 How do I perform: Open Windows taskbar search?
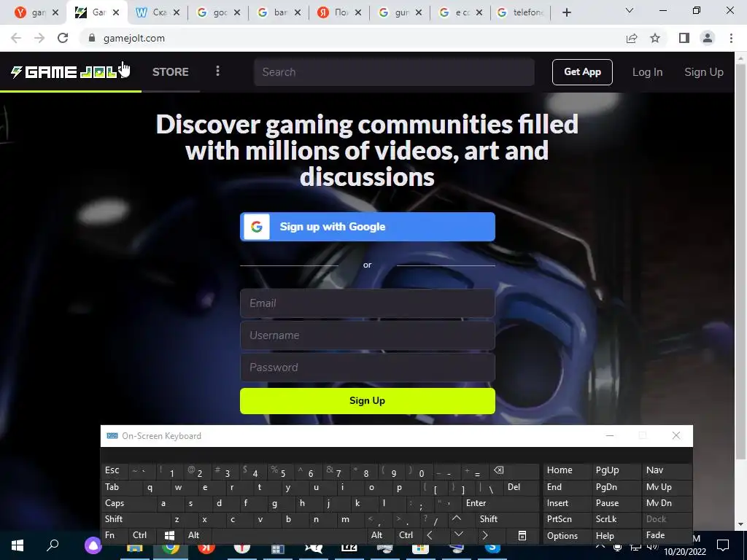pos(53,545)
